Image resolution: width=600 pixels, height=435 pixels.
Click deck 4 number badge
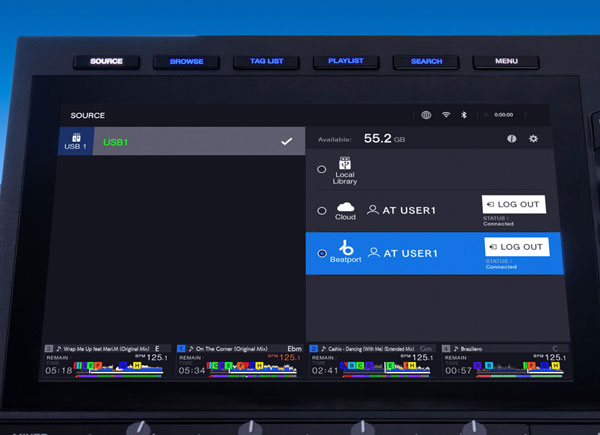[446, 349]
